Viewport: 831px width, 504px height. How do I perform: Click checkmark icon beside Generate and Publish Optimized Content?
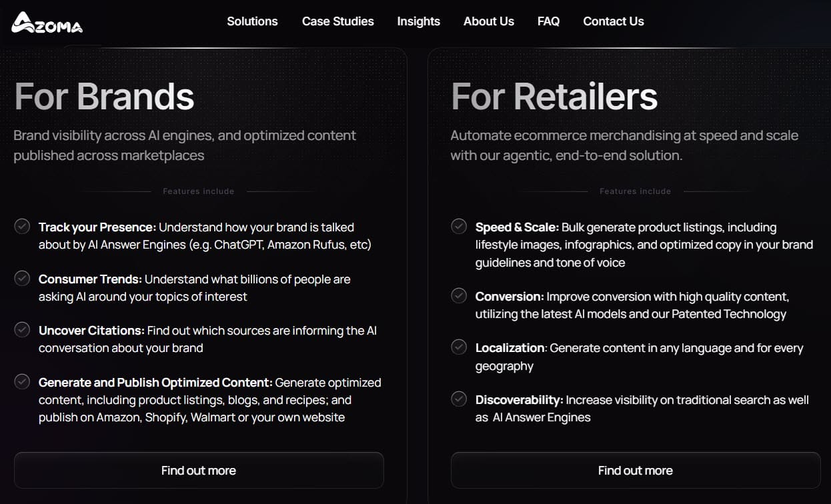(22, 382)
